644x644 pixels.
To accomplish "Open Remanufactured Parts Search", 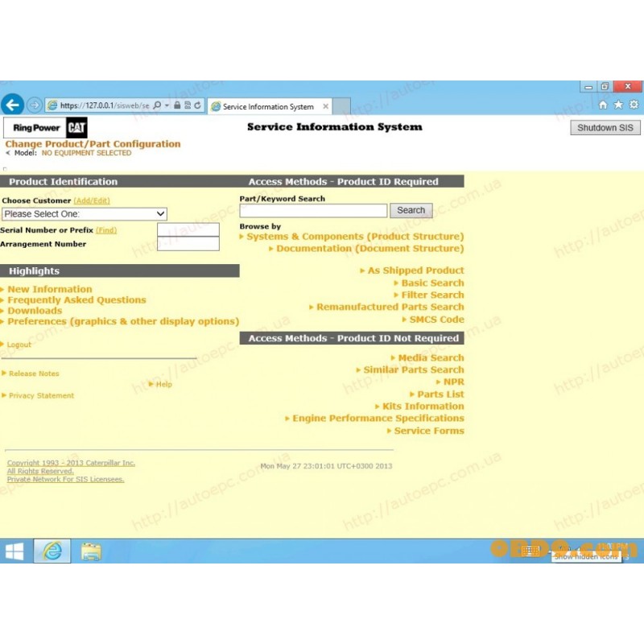I will click(390, 307).
